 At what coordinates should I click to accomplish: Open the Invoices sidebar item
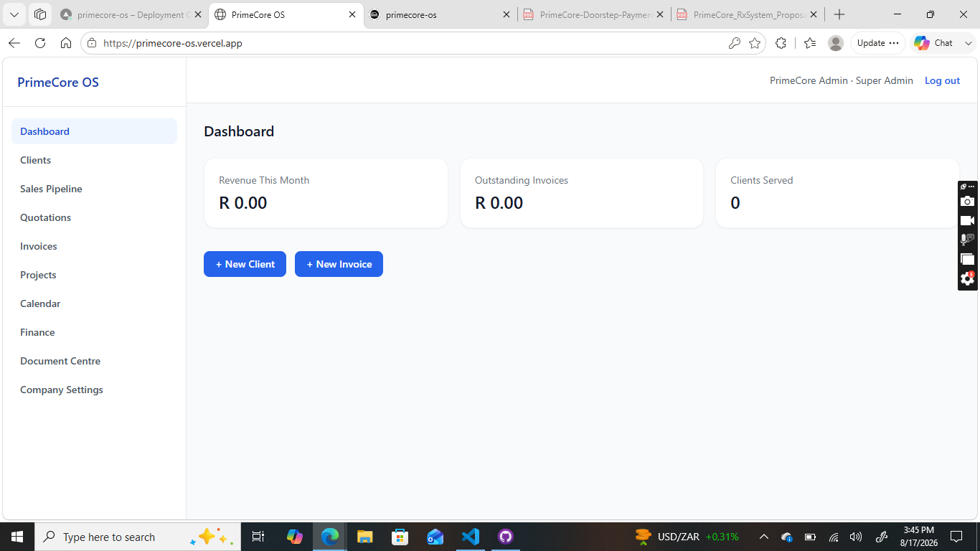pyautogui.click(x=94, y=246)
